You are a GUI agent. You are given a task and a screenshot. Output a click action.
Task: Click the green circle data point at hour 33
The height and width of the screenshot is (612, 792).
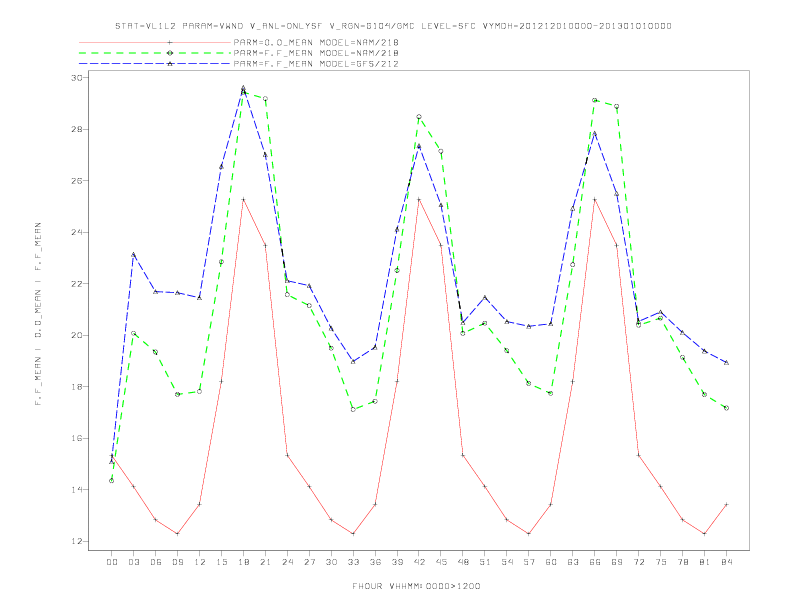[x=353, y=410]
